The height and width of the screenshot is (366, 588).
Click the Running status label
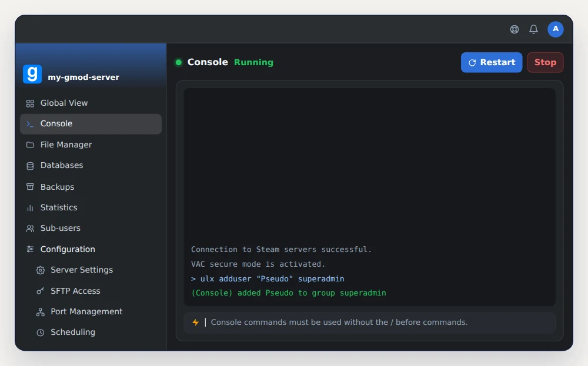253,62
